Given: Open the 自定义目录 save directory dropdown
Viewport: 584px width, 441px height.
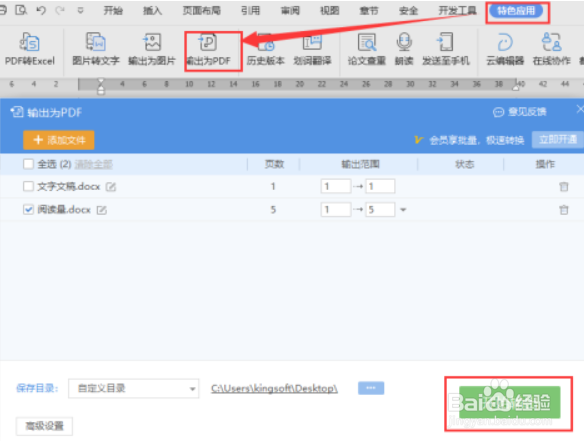Looking at the screenshot, I should click(133, 388).
